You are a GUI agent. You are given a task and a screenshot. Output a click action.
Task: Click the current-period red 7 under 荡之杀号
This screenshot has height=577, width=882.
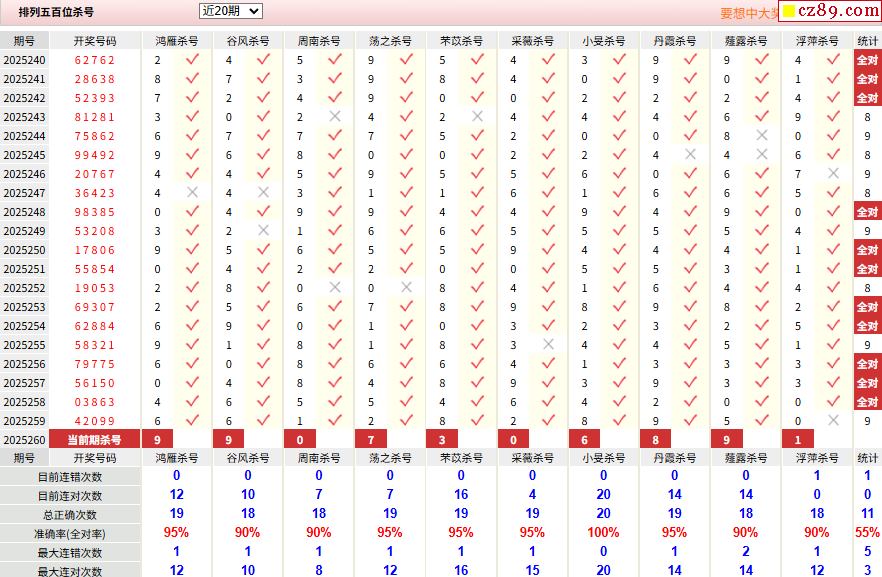[x=371, y=440]
